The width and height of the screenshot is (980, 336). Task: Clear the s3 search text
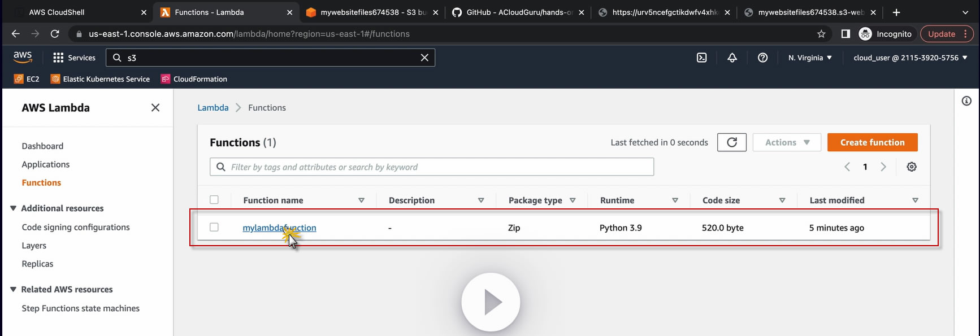point(424,58)
